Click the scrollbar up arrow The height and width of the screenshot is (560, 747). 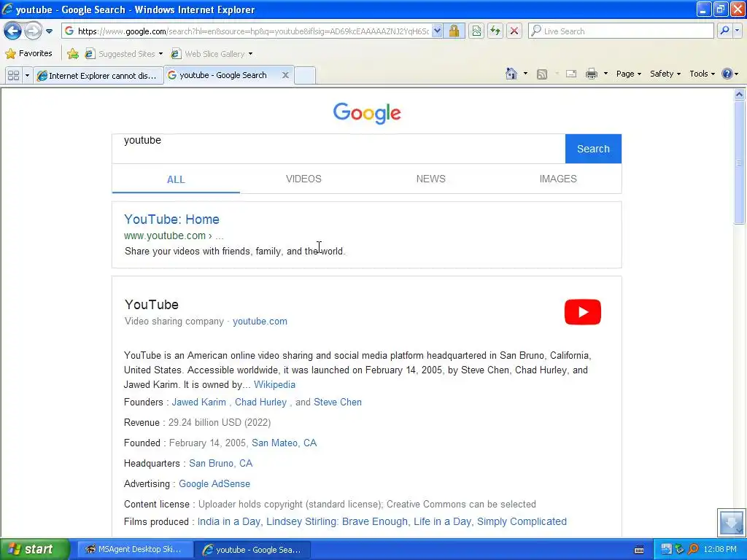point(740,94)
